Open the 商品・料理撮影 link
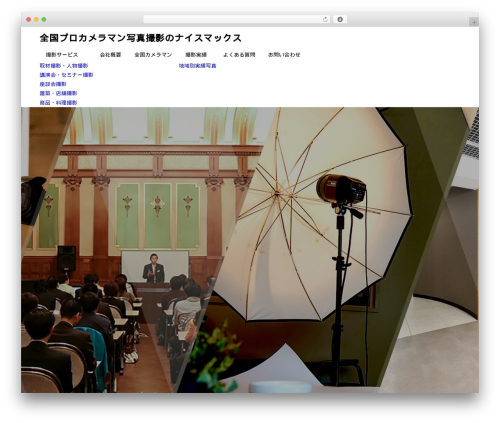This screenshot has width=500, height=423. point(58,103)
